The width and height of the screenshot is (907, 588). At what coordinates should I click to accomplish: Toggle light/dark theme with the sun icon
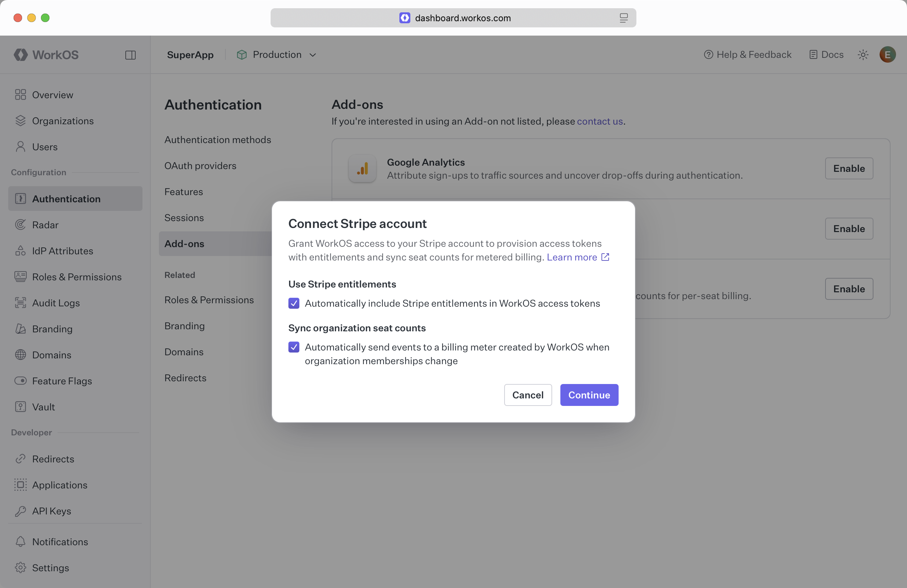863,54
